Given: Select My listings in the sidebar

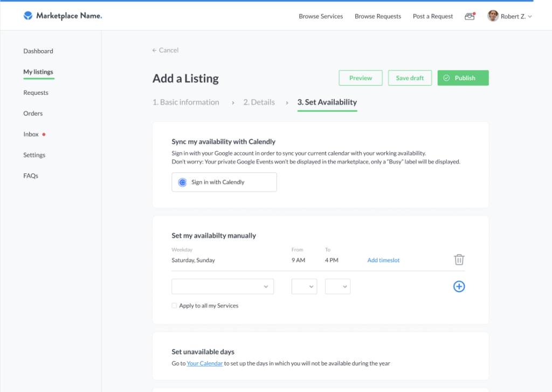Looking at the screenshot, I should point(38,72).
